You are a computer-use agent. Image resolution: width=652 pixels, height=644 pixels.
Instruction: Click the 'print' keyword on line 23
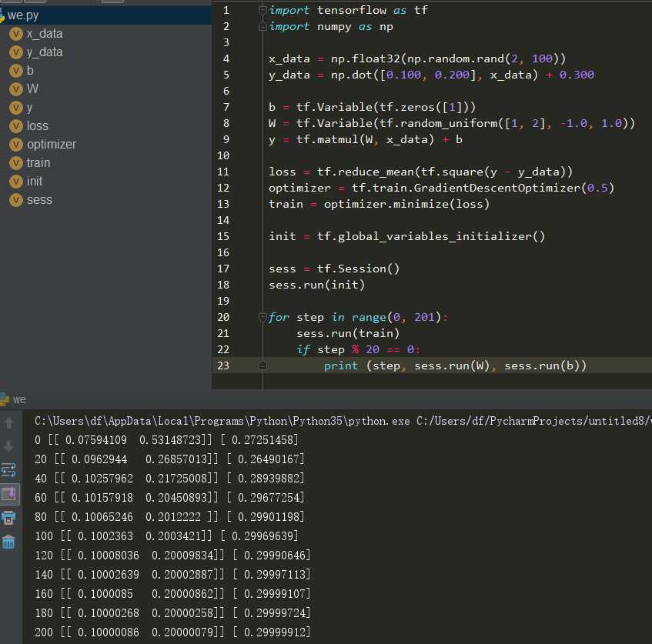[x=340, y=366]
